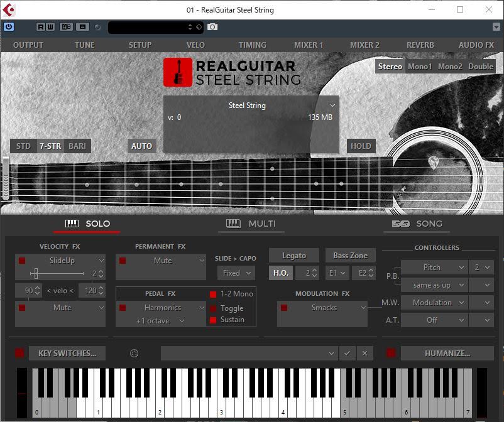The image size is (504, 422).
Task: Enable Modulation FX Smacks LED
Action: click(284, 308)
